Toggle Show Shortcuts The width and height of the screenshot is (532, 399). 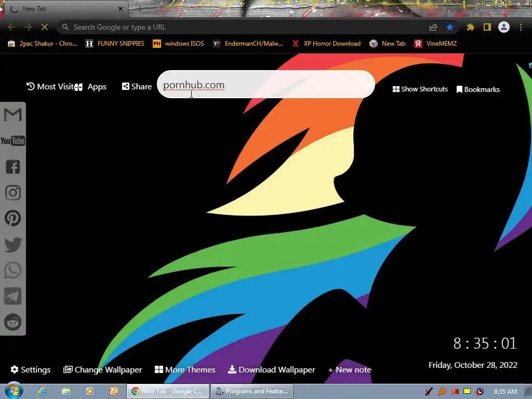[420, 89]
